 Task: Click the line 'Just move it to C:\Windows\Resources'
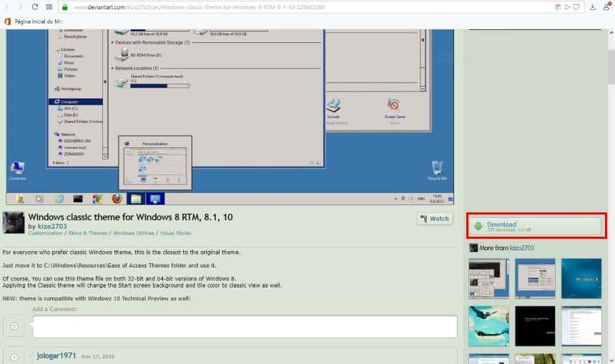(x=109, y=265)
